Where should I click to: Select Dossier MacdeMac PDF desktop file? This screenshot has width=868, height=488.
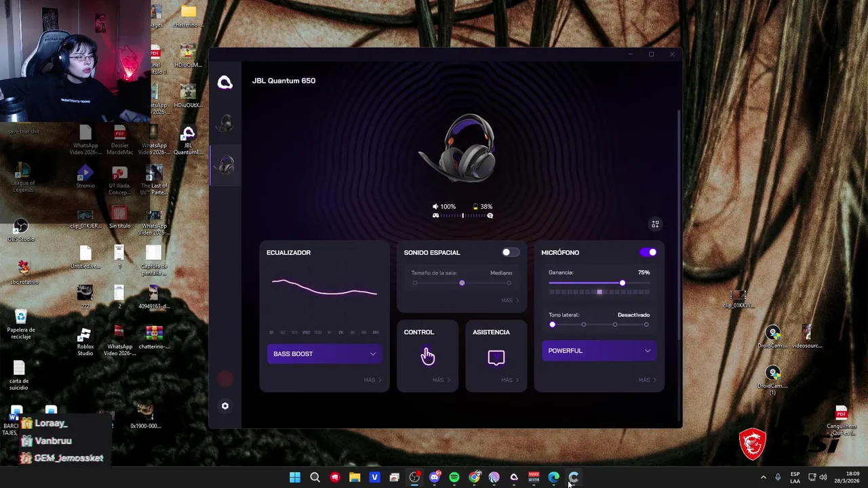tap(119, 141)
